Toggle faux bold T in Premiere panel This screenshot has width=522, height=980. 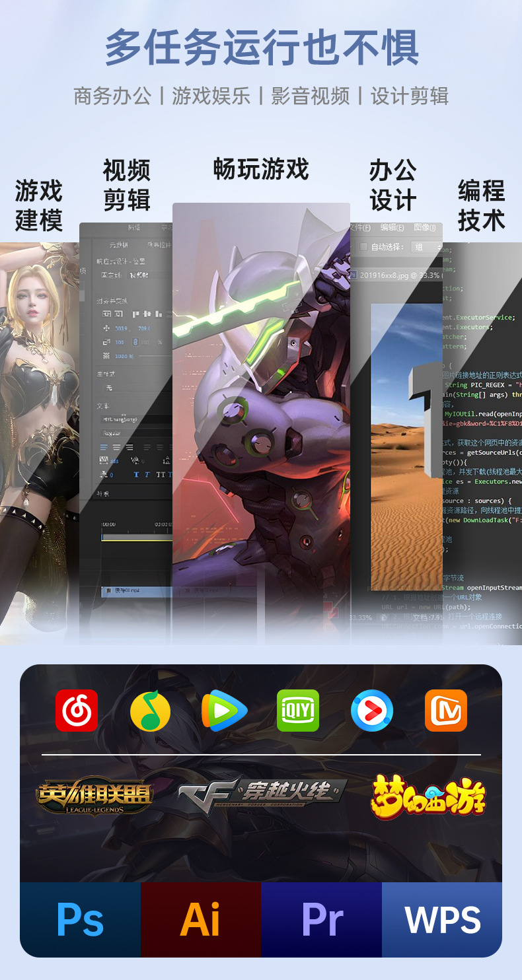tap(136, 475)
